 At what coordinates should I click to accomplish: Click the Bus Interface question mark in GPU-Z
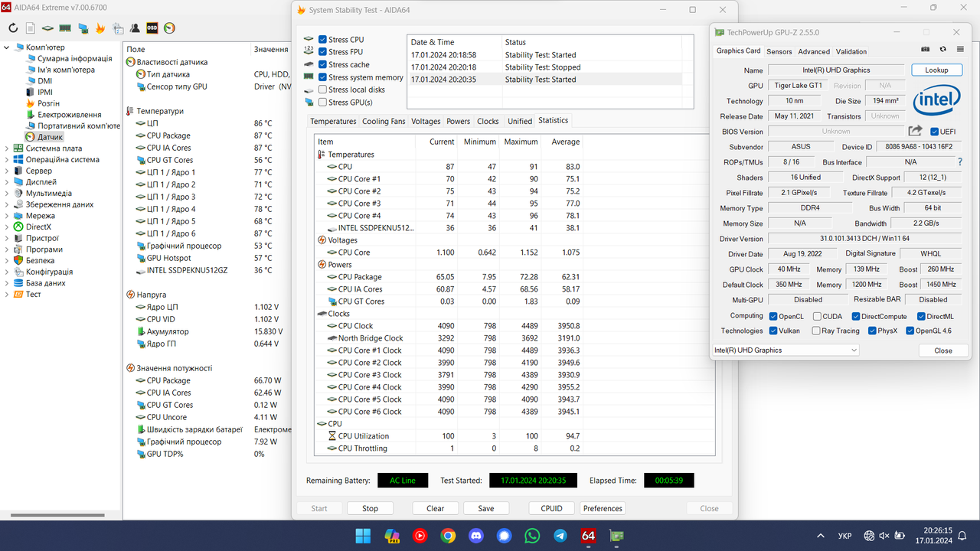point(960,162)
